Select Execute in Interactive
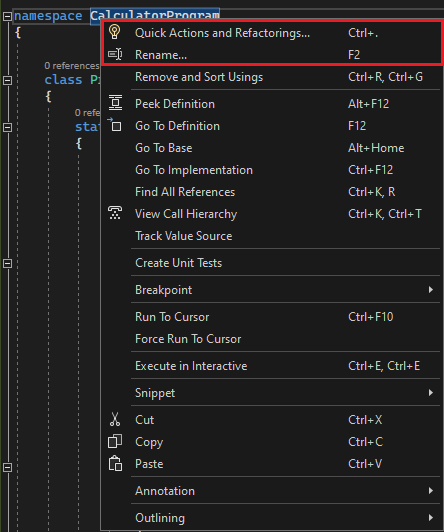 272,366
